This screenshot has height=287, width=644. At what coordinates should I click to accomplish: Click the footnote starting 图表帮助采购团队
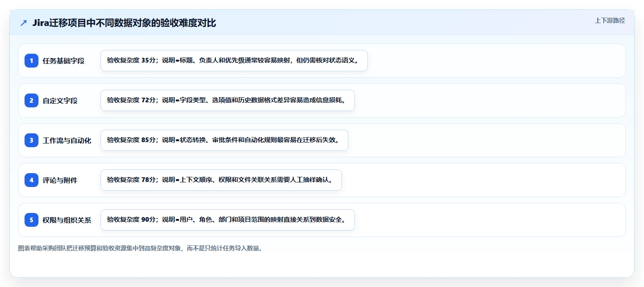point(141,248)
